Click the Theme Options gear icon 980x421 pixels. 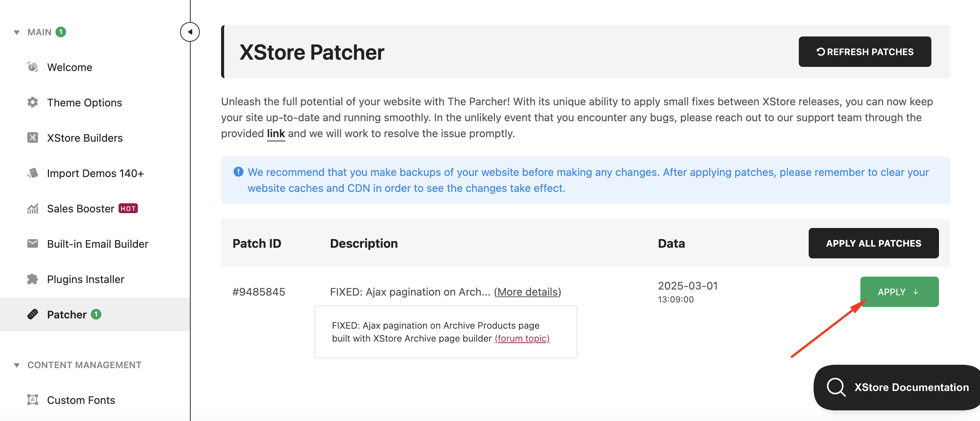pos(33,102)
